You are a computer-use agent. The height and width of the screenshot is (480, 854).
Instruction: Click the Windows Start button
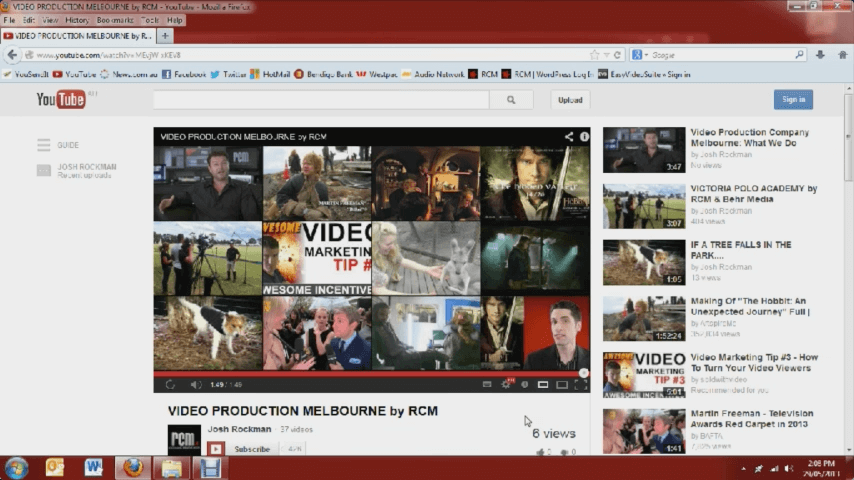click(16, 468)
